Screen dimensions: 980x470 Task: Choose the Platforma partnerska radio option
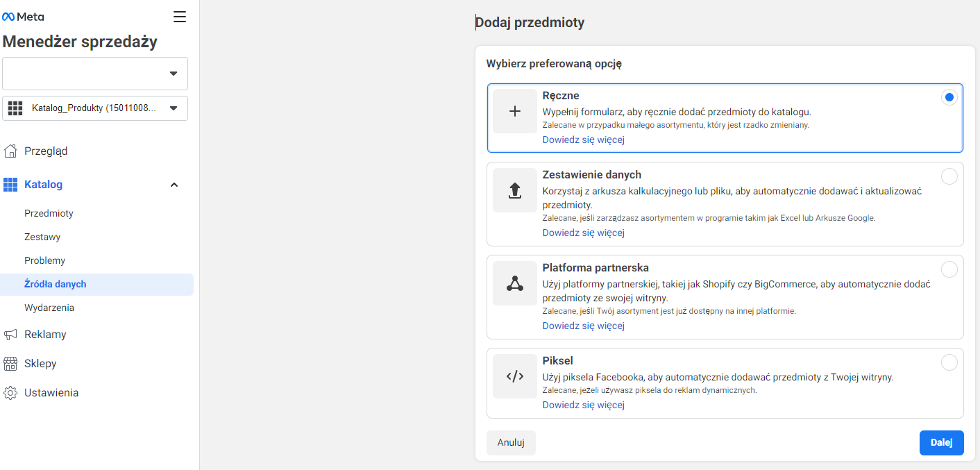pos(949,269)
